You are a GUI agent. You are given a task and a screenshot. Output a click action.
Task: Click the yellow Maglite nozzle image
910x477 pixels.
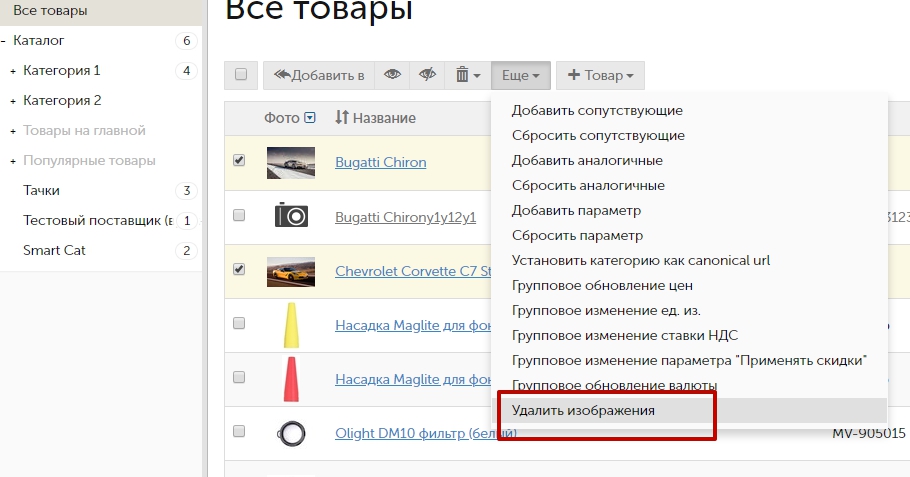click(x=291, y=325)
